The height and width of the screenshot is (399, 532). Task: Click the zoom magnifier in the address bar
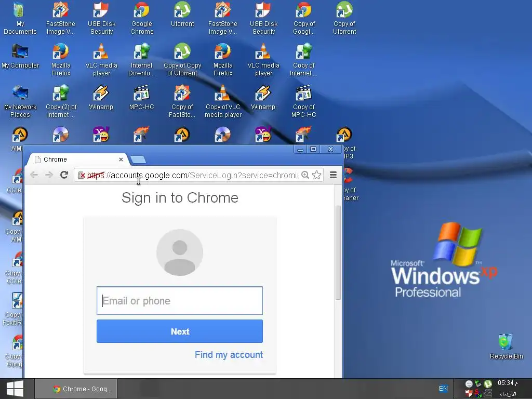coord(305,175)
